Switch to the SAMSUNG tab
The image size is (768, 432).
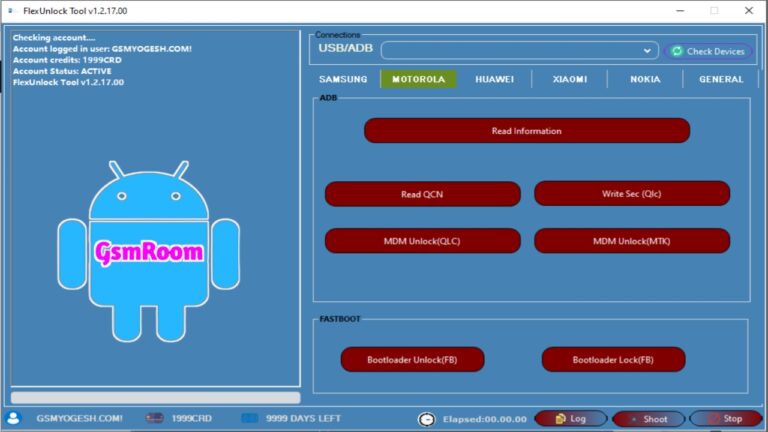pyautogui.click(x=343, y=79)
